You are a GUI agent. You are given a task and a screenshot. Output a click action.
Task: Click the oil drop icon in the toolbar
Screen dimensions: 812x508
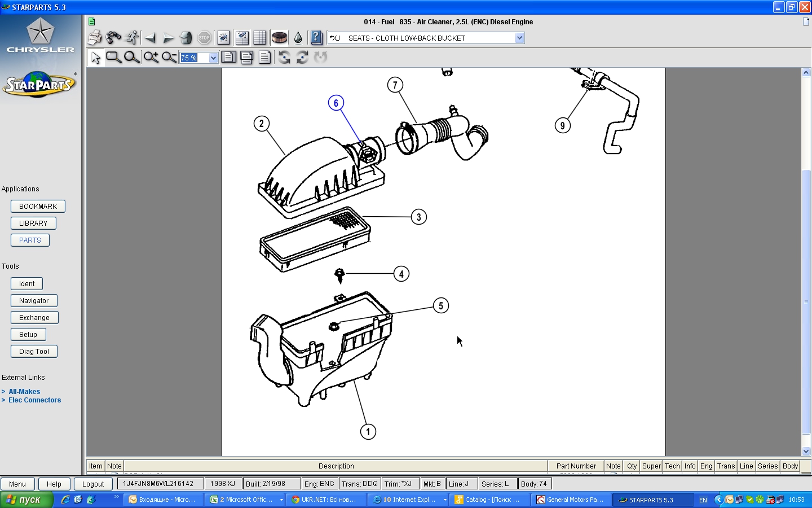pyautogui.click(x=298, y=38)
